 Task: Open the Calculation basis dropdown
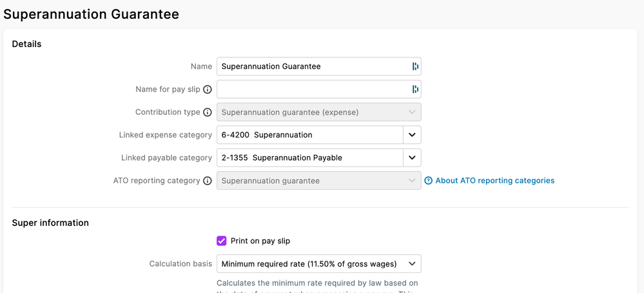point(318,264)
